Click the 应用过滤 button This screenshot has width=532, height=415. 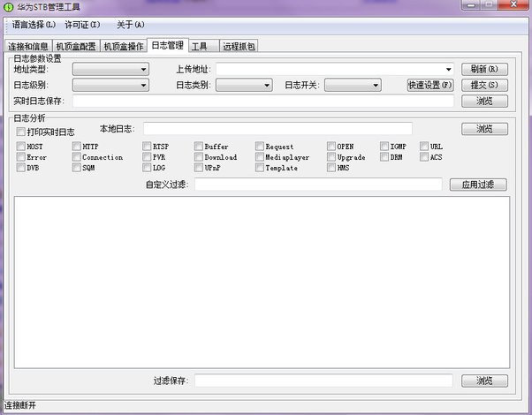(478, 185)
